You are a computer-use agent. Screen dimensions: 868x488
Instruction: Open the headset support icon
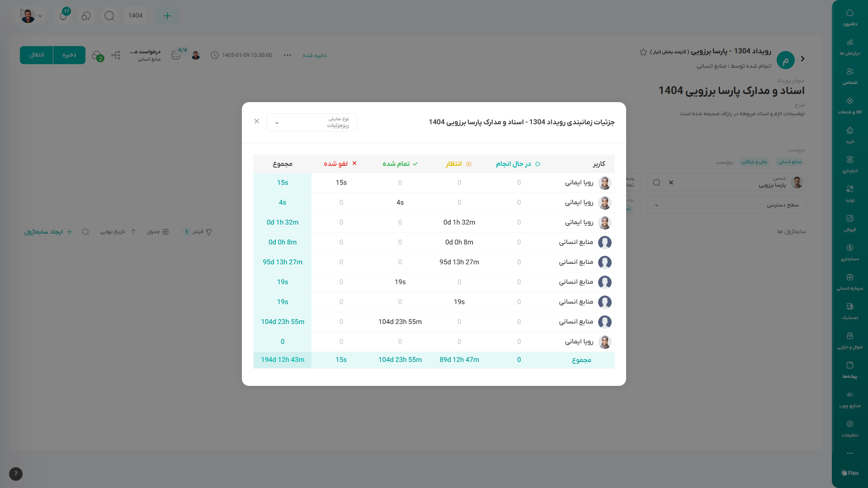pyautogui.click(x=86, y=16)
